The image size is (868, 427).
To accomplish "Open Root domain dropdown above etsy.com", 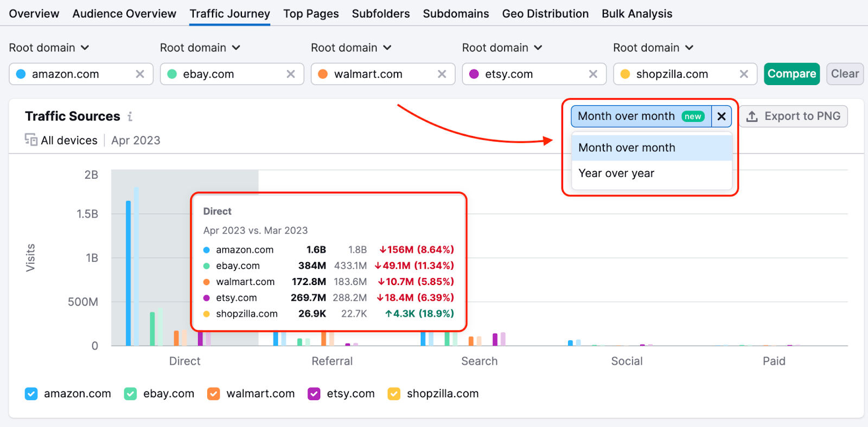I will tap(502, 48).
